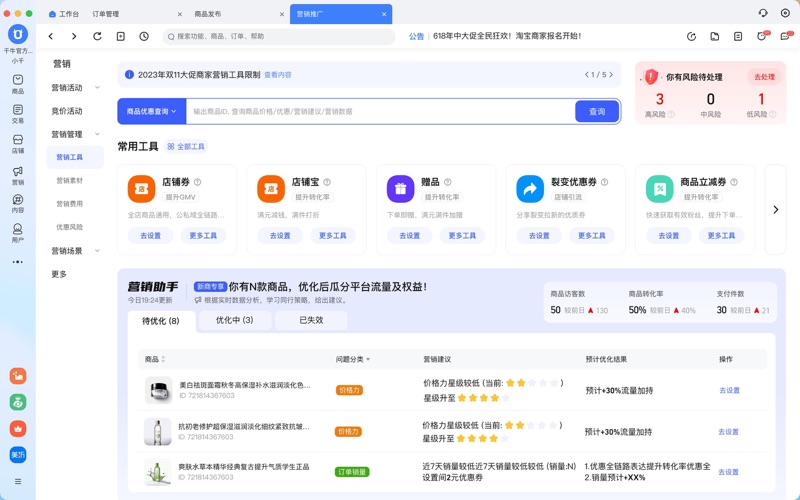Open the 内容 content sidebar icon
800x500 pixels.
pos(17,204)
